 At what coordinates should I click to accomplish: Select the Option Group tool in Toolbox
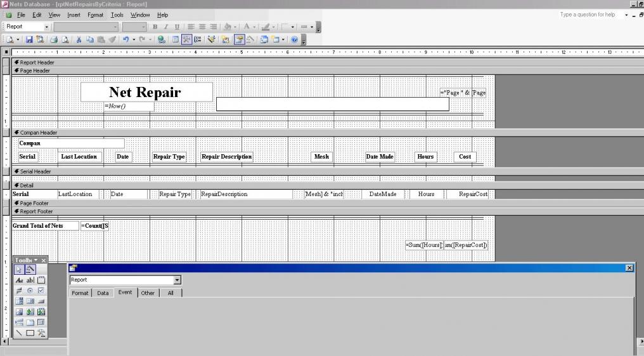tap(41, 280)
